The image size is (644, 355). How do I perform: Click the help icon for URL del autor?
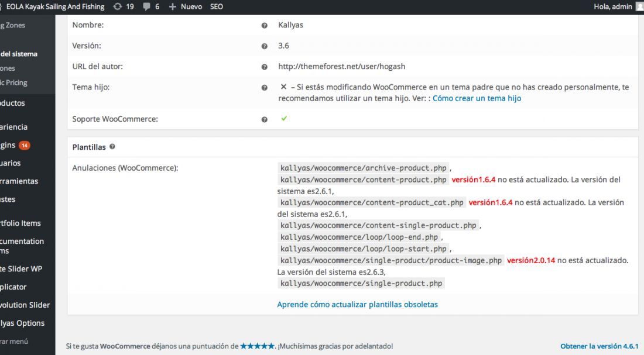(x=265, y=67)
